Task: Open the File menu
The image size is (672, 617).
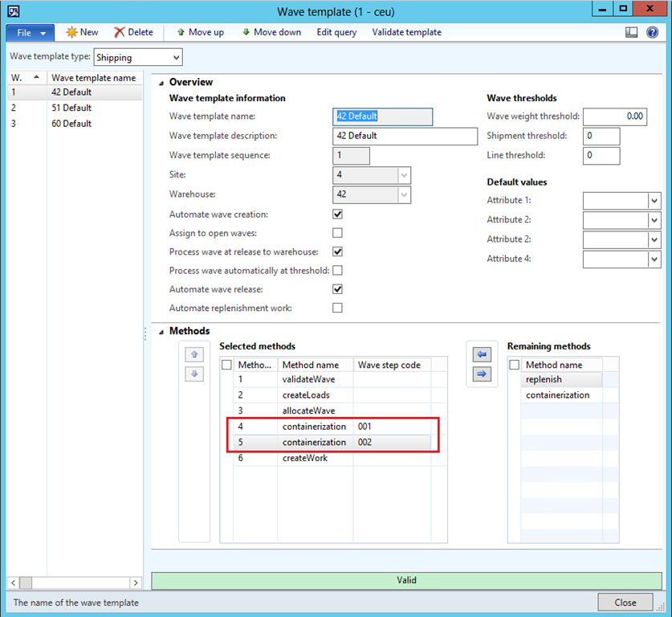Action: [x=30, y=32]
